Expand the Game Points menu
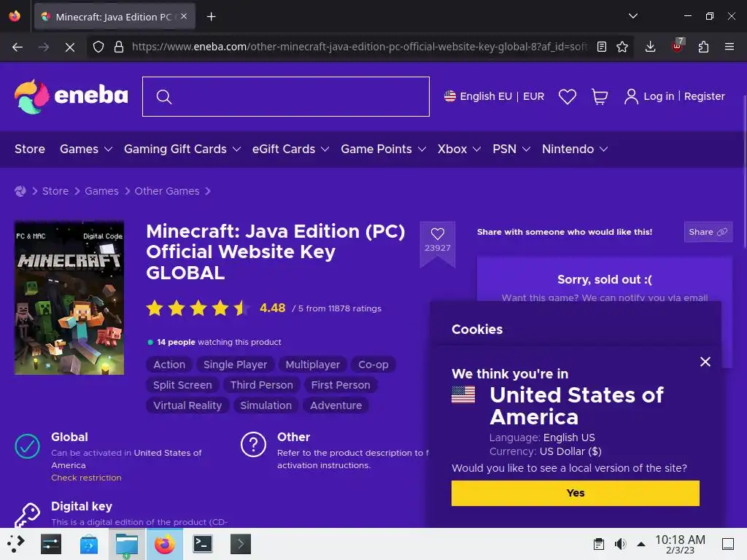Viewport: 747px width, 560px height. 383,149
